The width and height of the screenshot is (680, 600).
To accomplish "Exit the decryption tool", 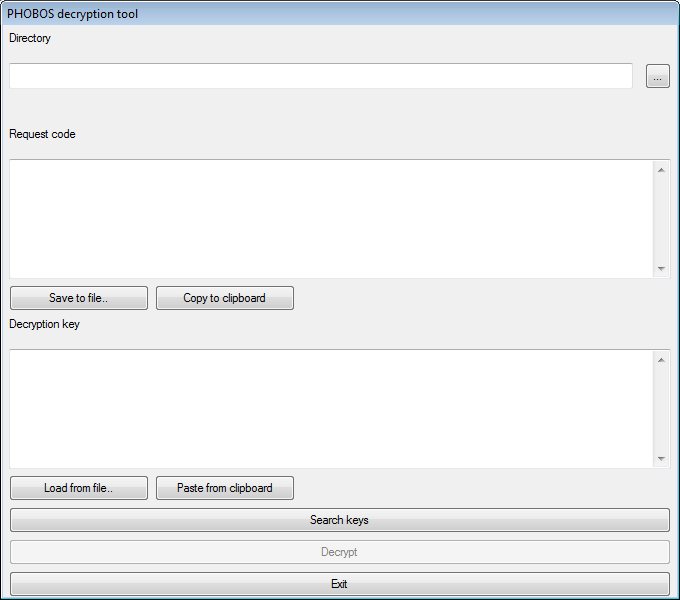I will pyautogui.click(x=340, y=584).
